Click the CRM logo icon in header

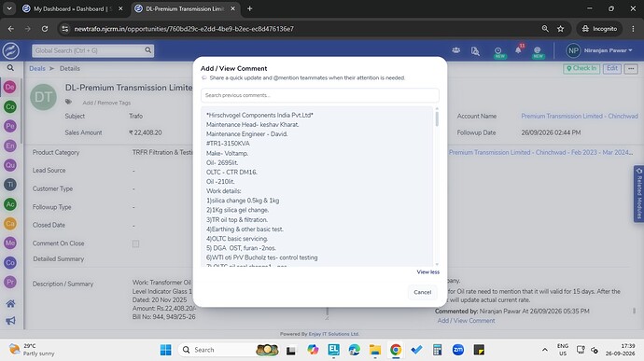[10, 51]
